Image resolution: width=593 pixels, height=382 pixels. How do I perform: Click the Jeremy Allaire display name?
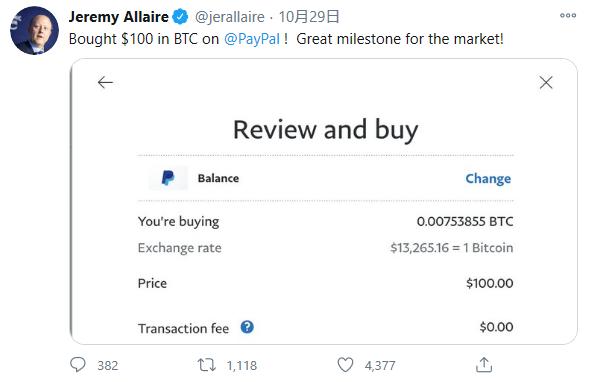coord(118,17)
